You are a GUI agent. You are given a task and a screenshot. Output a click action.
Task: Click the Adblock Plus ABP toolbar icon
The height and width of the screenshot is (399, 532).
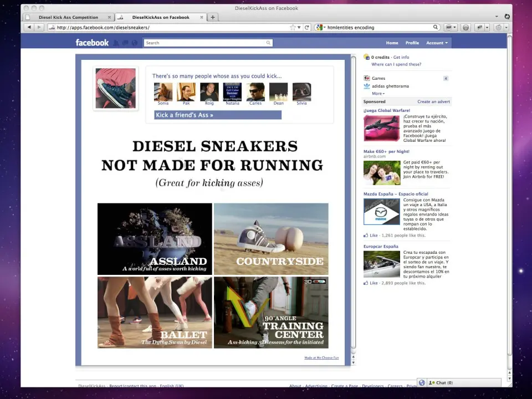448,28
